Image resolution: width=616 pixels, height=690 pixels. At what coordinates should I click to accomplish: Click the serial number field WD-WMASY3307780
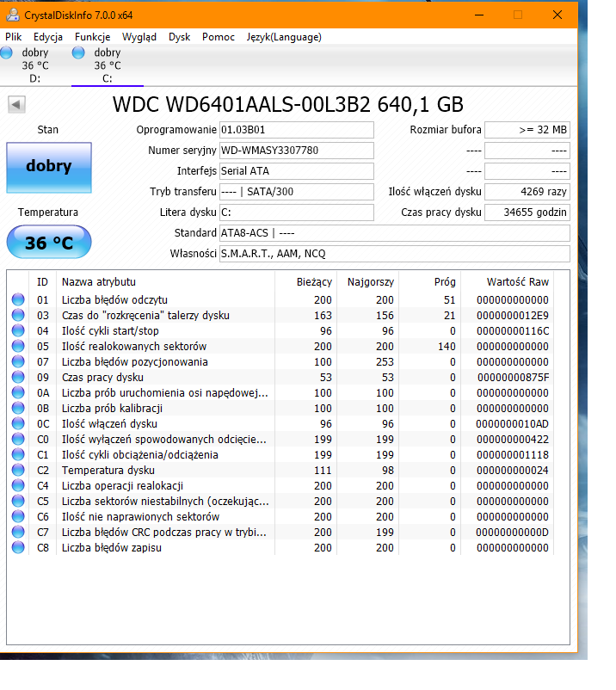(297, 151)
